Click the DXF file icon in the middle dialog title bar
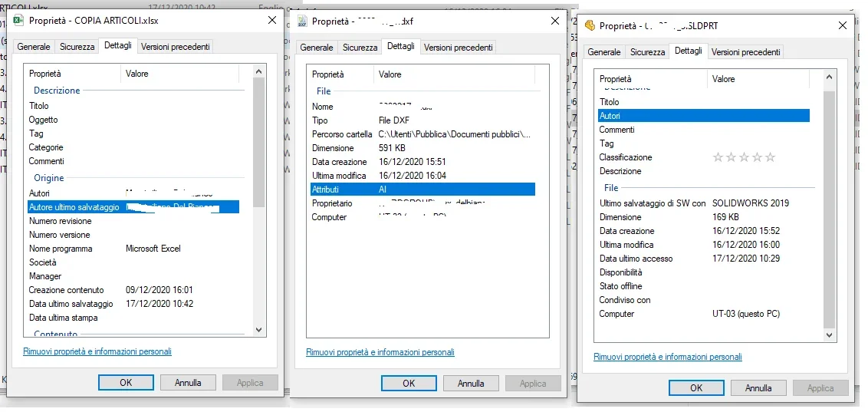 click(302, 21)
